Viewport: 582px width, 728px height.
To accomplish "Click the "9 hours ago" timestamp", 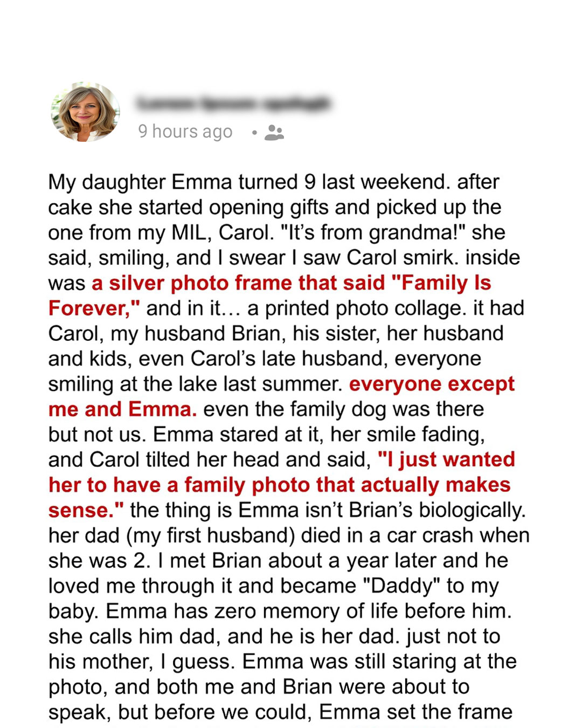I will tap(185, 132).
